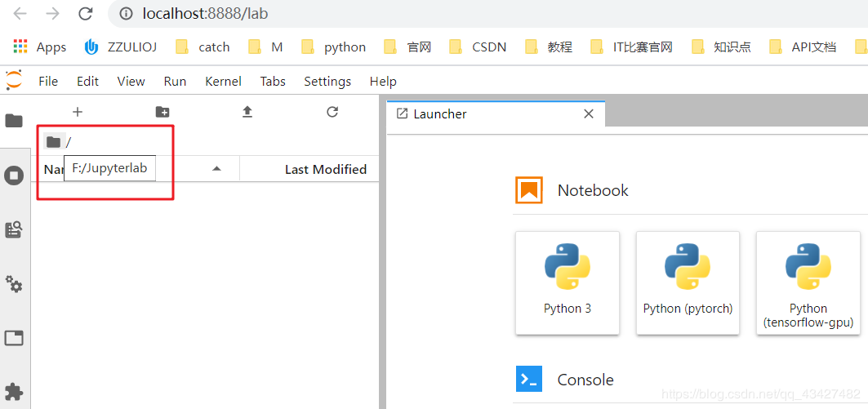Viewport: 868px width, 409px height.
Task: Open the Extension Manager puzzle icon
Action: tap(14, 391)
